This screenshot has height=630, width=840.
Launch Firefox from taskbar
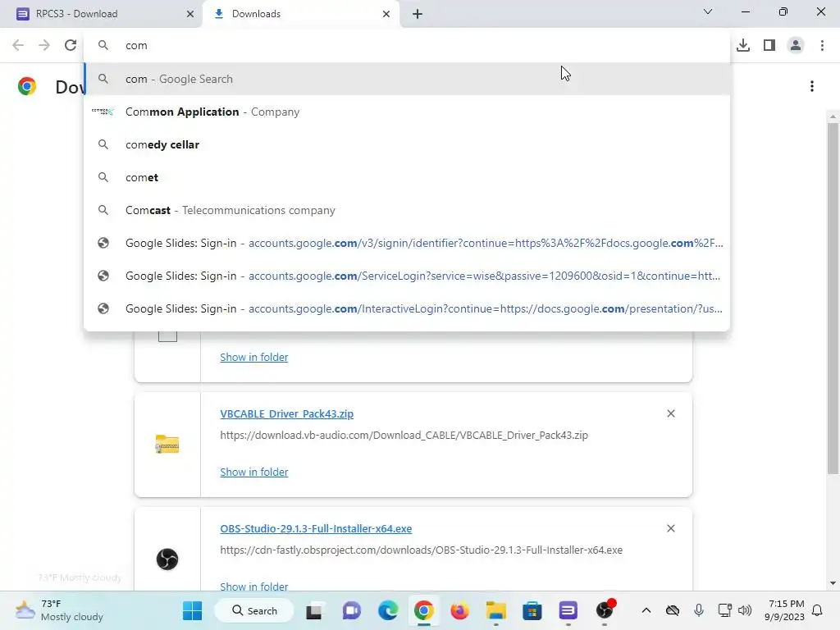click(x=459, y=610)
